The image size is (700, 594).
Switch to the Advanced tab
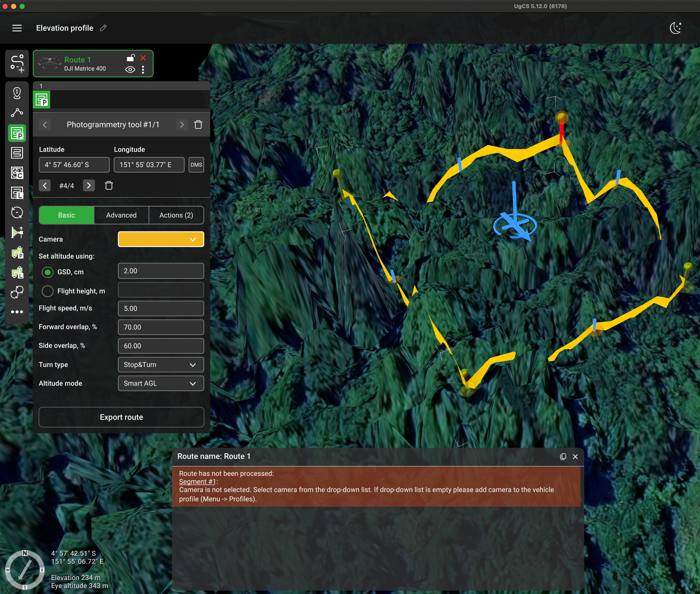(x=121, y=215)
